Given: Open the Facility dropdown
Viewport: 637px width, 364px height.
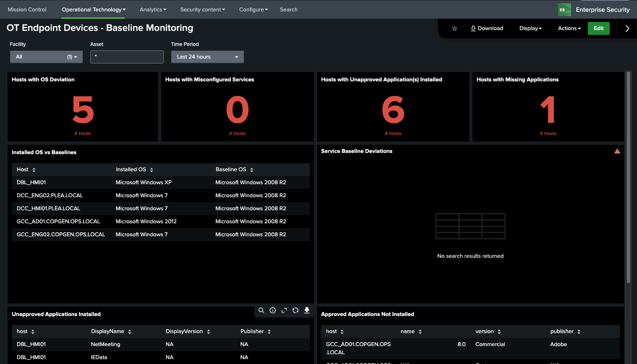Looking at the screenshot, I should tap(46, 57).
